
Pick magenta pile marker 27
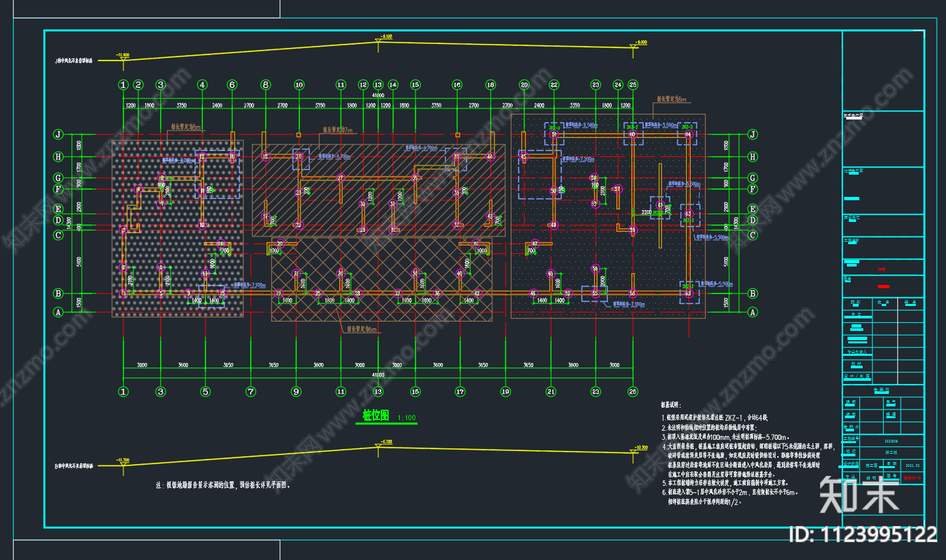click(340, 178)
